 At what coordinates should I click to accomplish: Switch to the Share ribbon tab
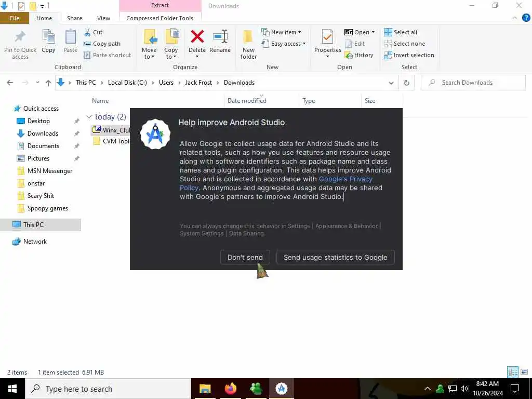[74, 18]
